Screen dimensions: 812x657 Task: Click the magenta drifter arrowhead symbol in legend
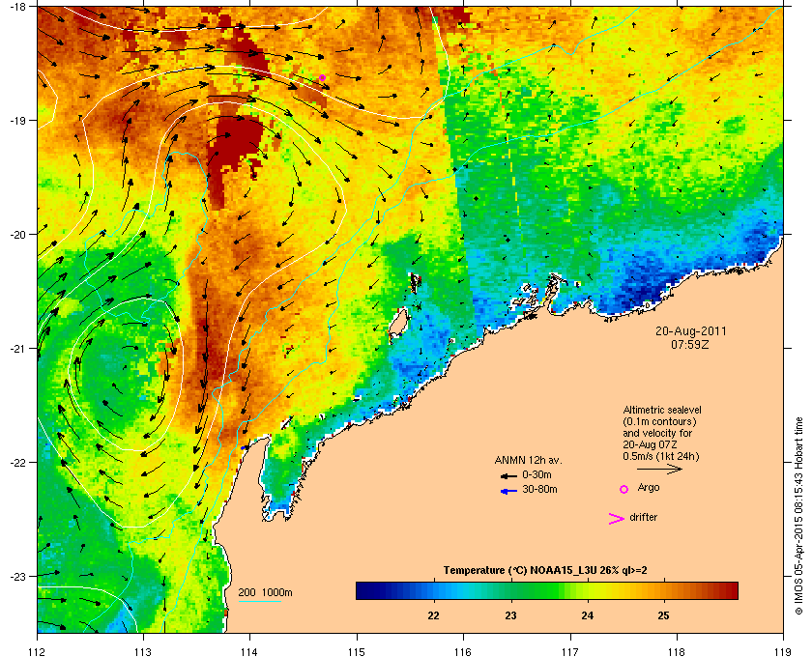tap(617, 519)
